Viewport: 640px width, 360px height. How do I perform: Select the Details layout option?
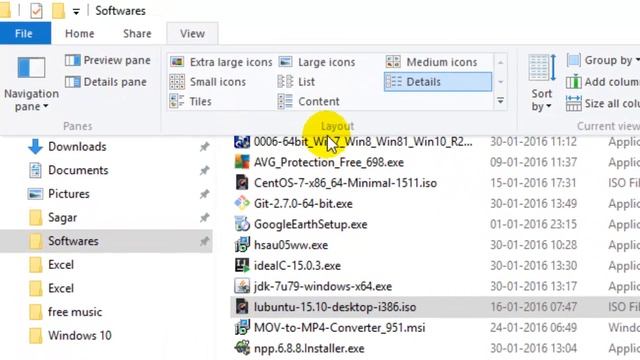(x=438, y=82)
